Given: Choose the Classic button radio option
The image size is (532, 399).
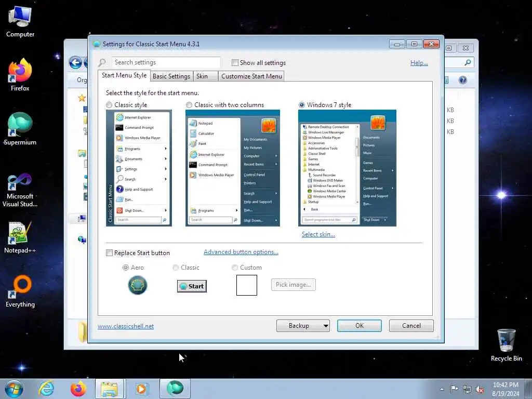Looking at the screenshot, I should point(176,268).
